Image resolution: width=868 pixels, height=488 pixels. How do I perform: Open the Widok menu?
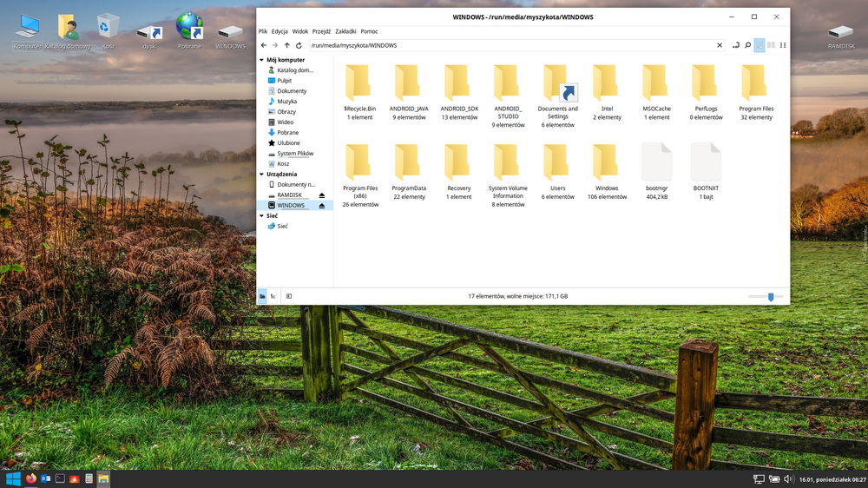pos(300,31)
